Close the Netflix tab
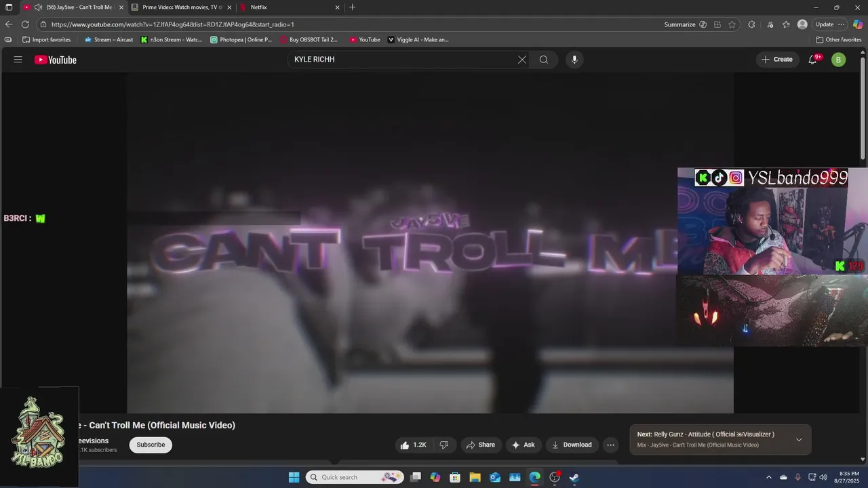This screenshot has height=488, width=868. coord(338,7)
